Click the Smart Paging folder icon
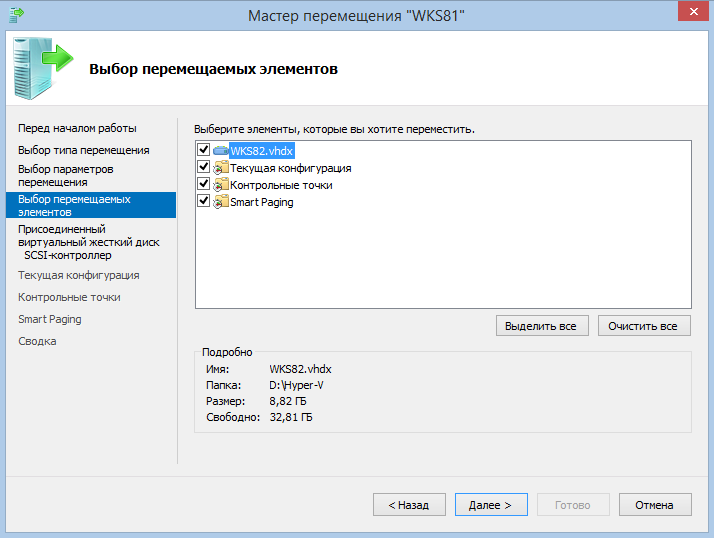 (221, 202)
